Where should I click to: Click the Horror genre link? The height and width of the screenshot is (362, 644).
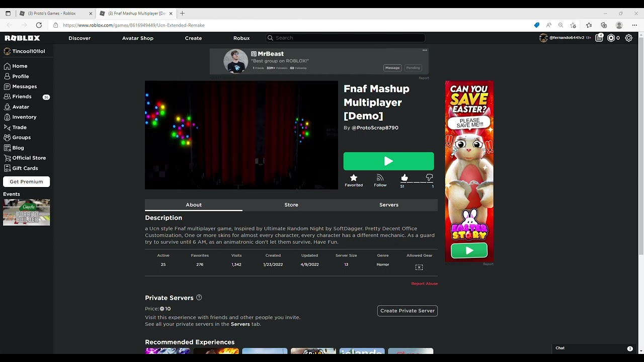(x=383, y=264)
